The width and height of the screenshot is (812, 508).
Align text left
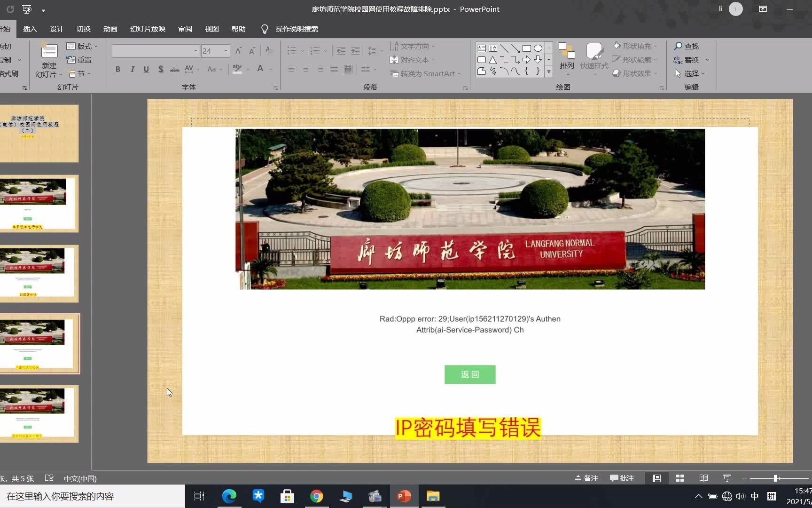(291, 69)
